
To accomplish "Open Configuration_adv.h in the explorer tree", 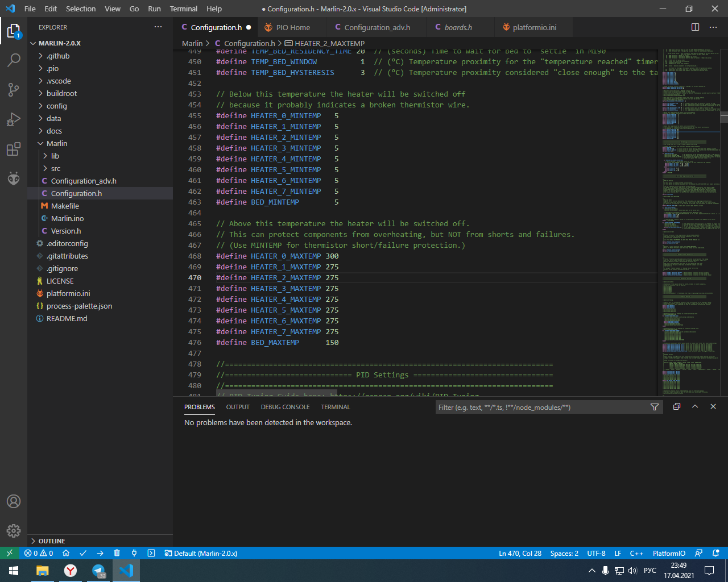I will pos(100,181).
